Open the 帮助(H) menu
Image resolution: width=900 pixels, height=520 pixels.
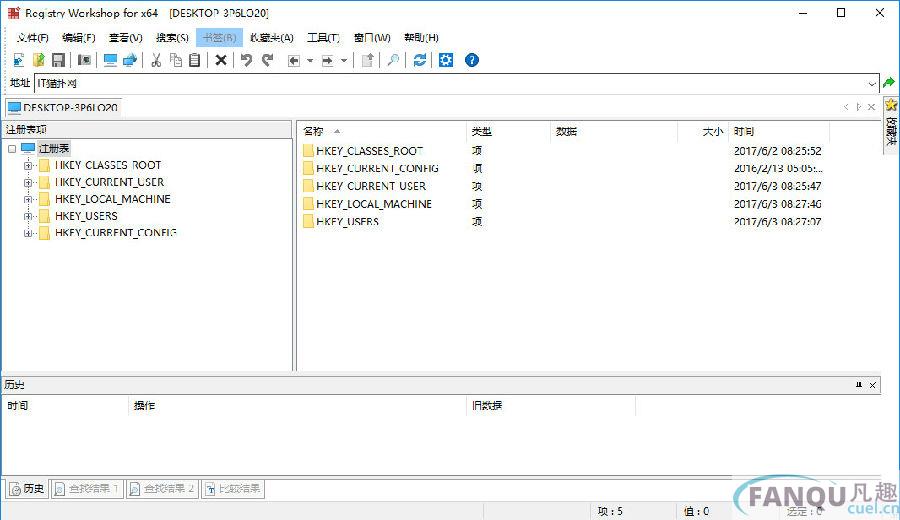click(421, 38)
